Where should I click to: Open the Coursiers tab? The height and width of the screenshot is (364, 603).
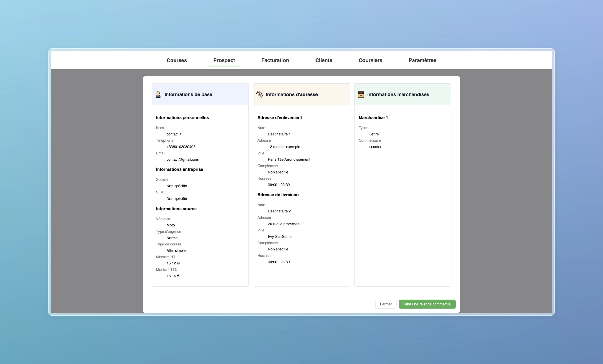[370, 60]
